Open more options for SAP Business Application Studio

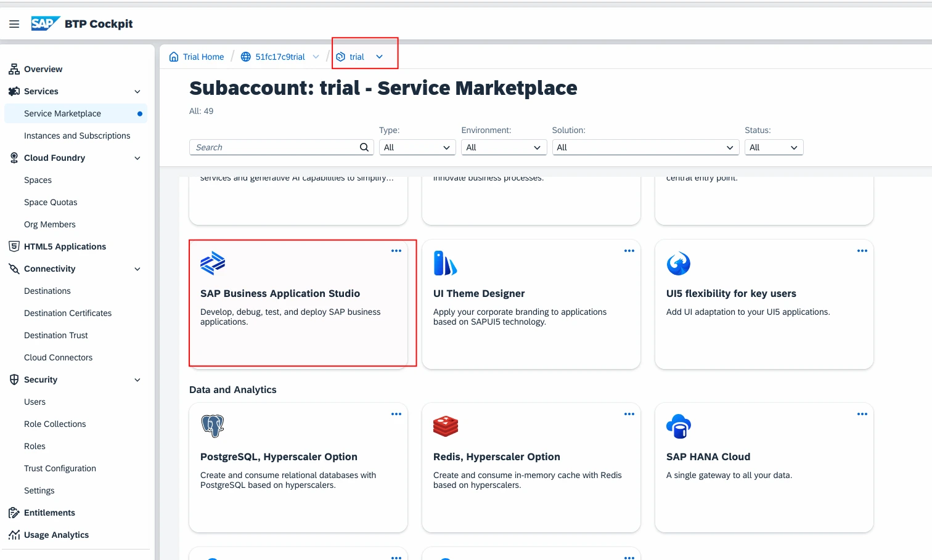(396, 251)
